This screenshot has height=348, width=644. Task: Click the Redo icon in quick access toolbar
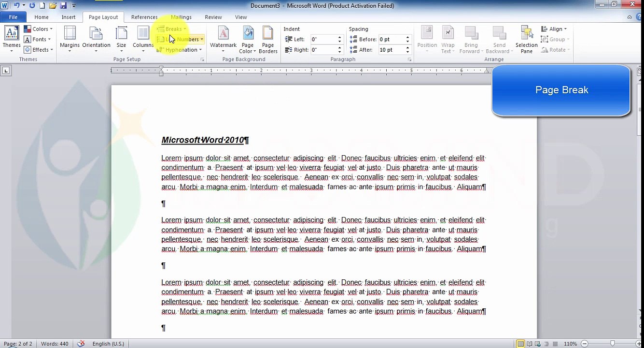32,5
